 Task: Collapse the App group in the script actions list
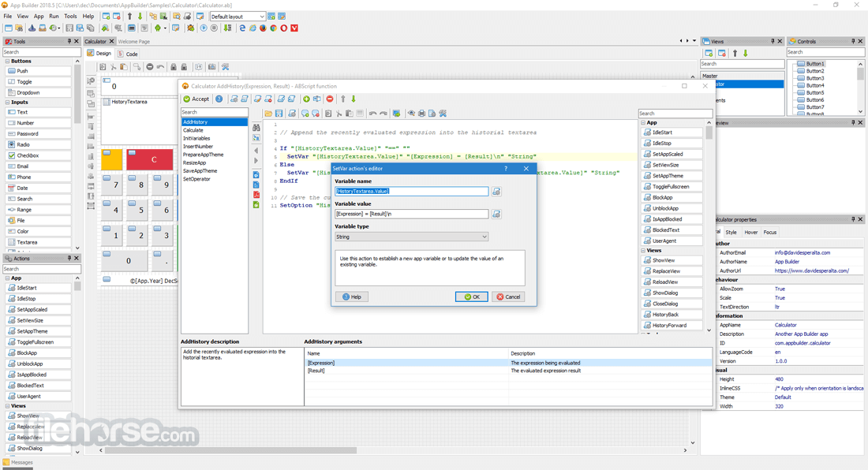click(643, 123)
